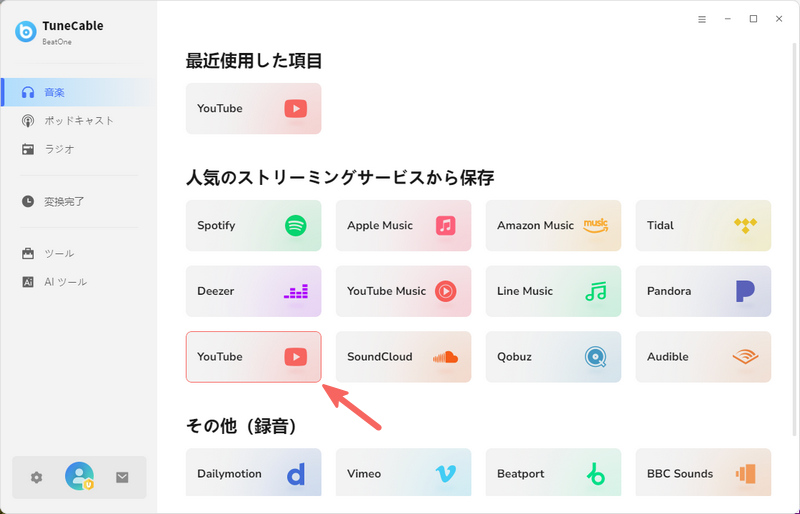This screenshot has width=800, height=514.
Task: Select the Apple Music card
Action: [x=404, y=226]
